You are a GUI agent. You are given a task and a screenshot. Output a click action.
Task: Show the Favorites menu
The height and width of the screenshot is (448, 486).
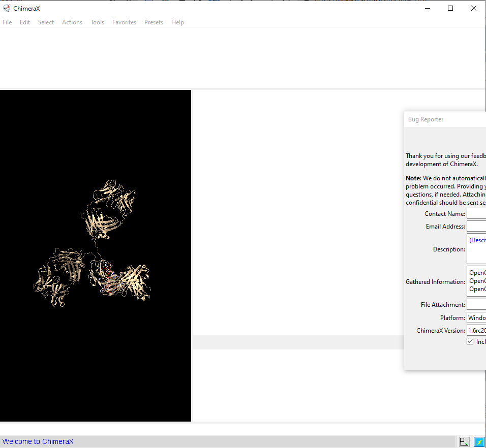pyautogui.click(x=124, y=22)
